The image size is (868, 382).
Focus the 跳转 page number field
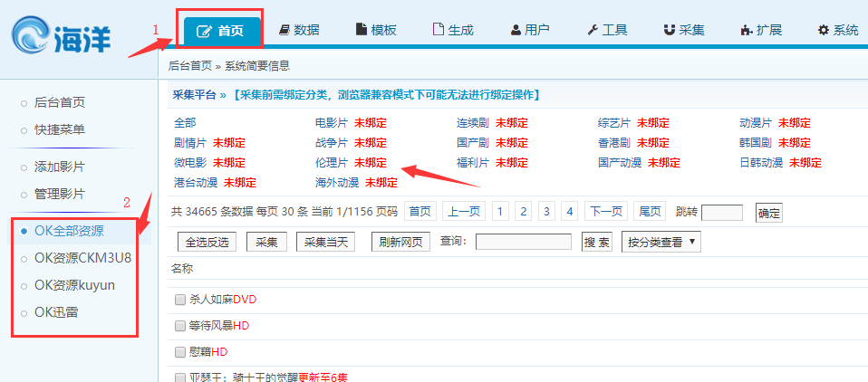pyautogui.click(x=722, y=213)
